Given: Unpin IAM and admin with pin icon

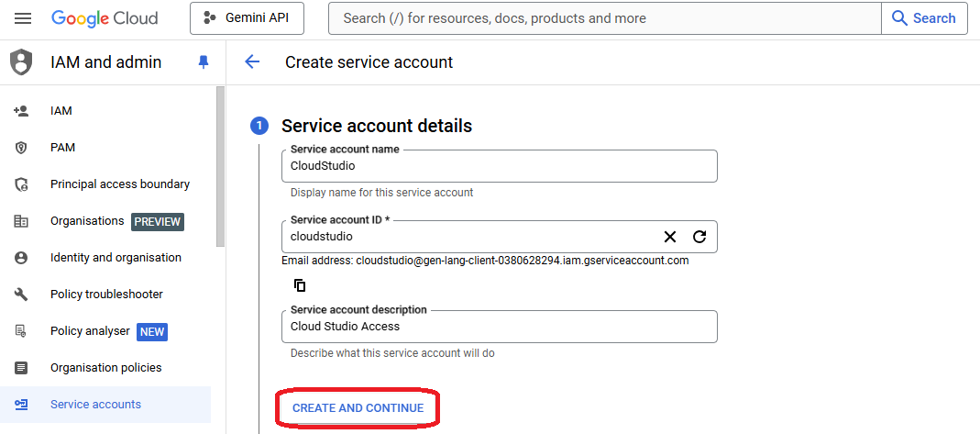Looking at the screenshot, I should point(204,62).
